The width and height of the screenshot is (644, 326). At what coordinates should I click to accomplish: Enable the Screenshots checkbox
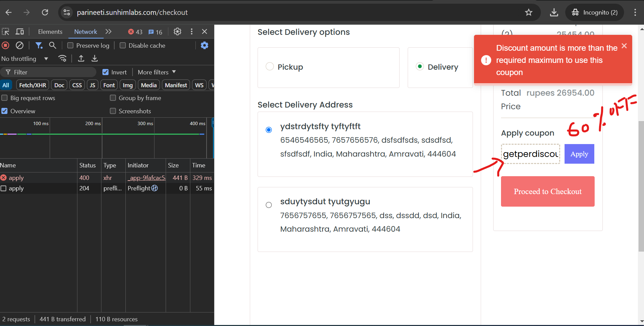coord(113,111)
